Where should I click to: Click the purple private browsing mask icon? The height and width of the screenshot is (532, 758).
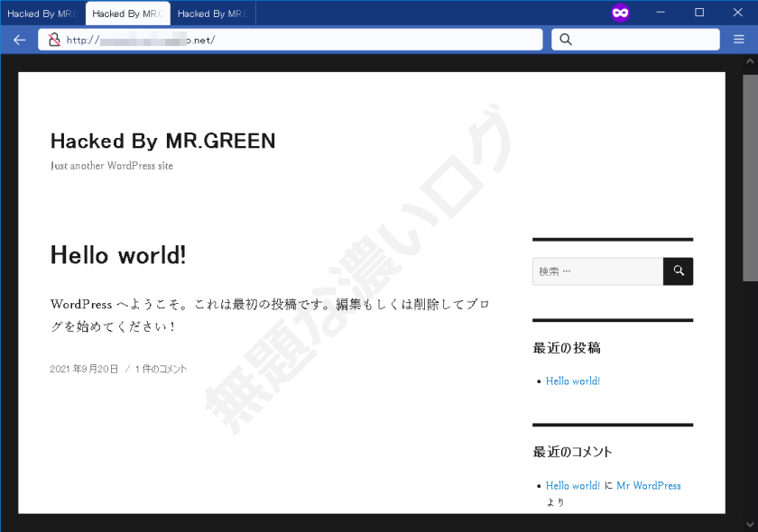[x=620, y=13]
